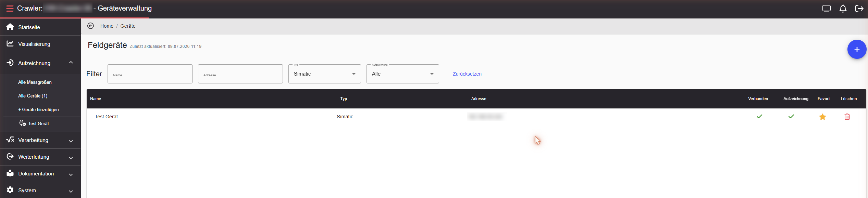
Task: Click the Aufzeichnung column header in table
Action: [x=795, y=99]
